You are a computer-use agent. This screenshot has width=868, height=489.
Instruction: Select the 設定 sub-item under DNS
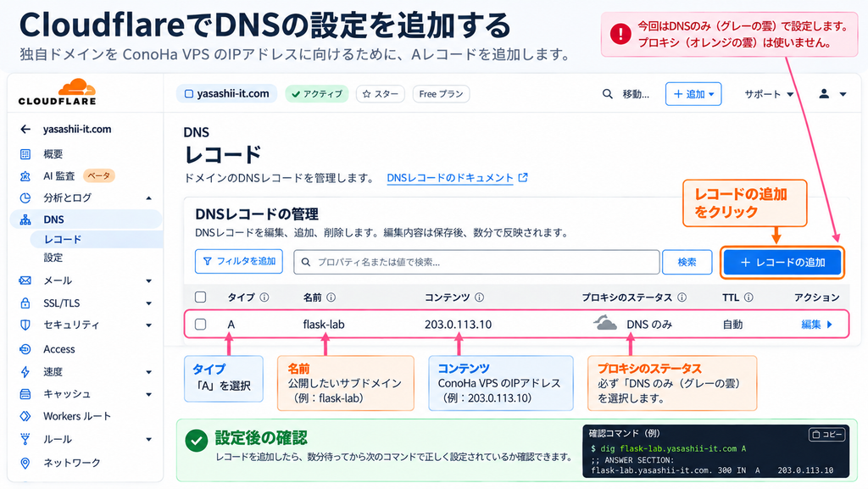click(x=53, y=258)
